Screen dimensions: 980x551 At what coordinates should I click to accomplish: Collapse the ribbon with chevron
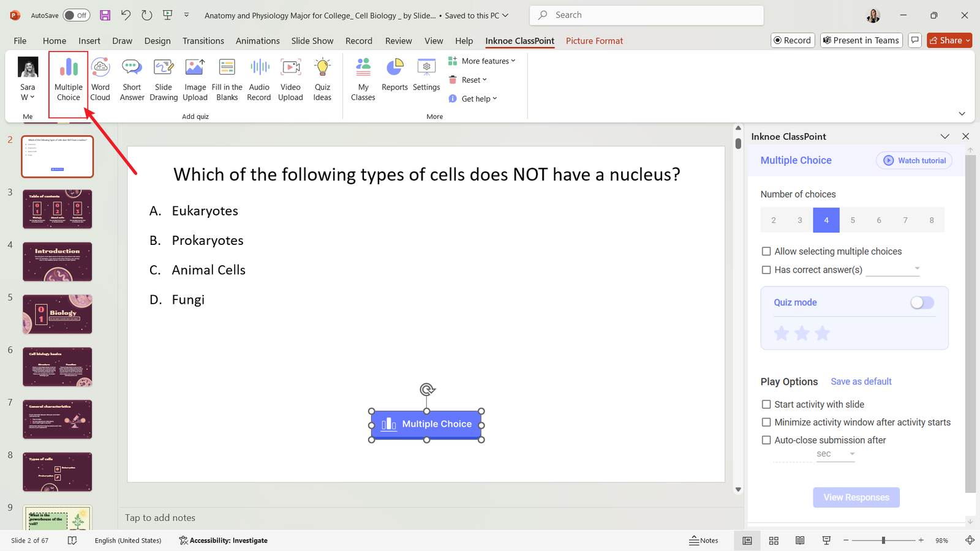(962, 114)
